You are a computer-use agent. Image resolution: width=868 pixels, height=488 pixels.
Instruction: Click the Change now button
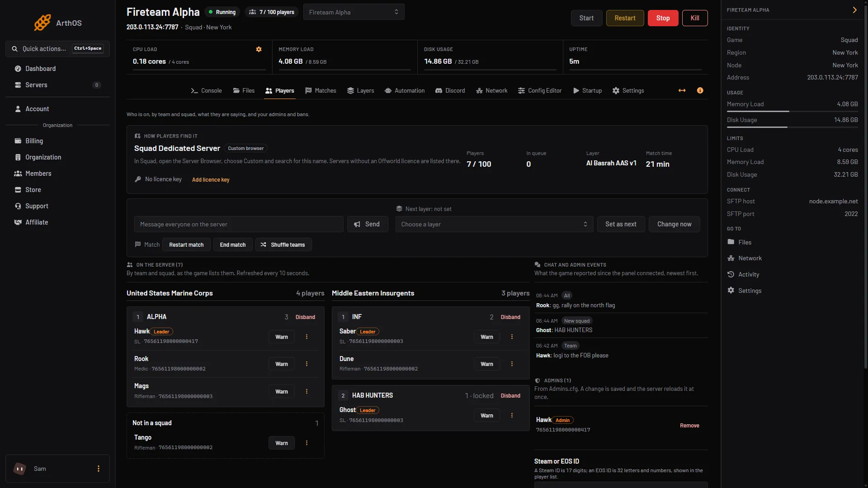674,225
